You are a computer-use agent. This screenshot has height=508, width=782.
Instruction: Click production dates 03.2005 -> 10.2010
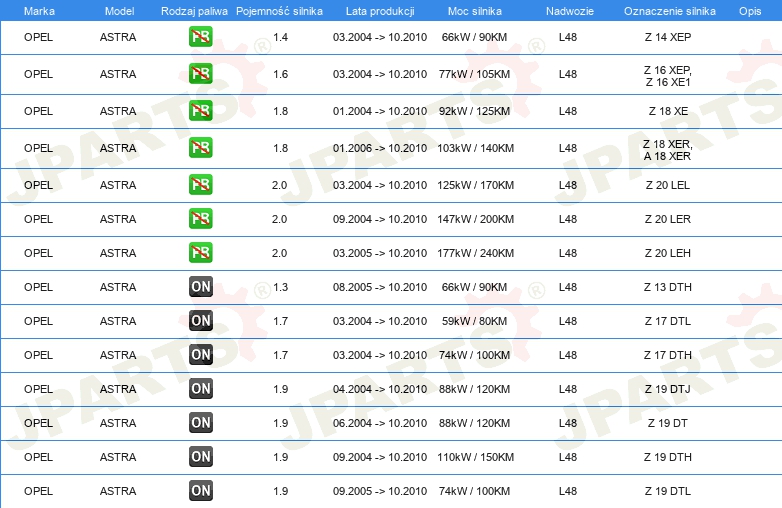click(x=380, y=253)
